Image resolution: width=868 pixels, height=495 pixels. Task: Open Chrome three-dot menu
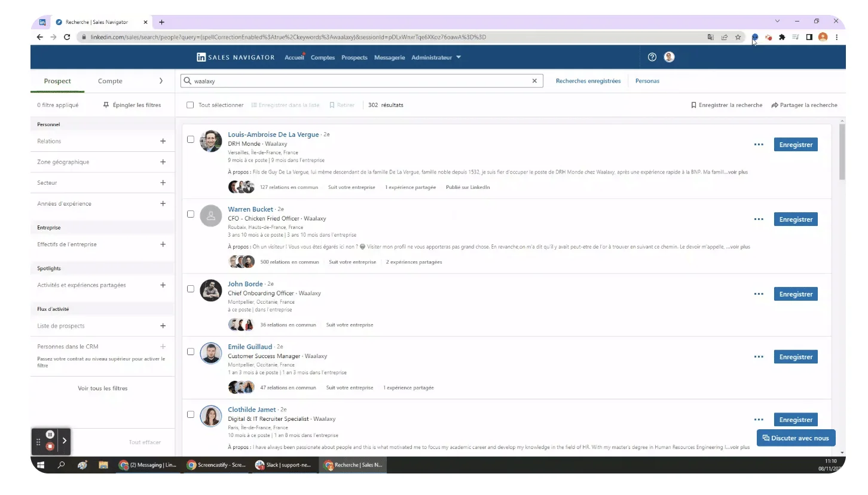pyautogui.click(x=836, y=37)
